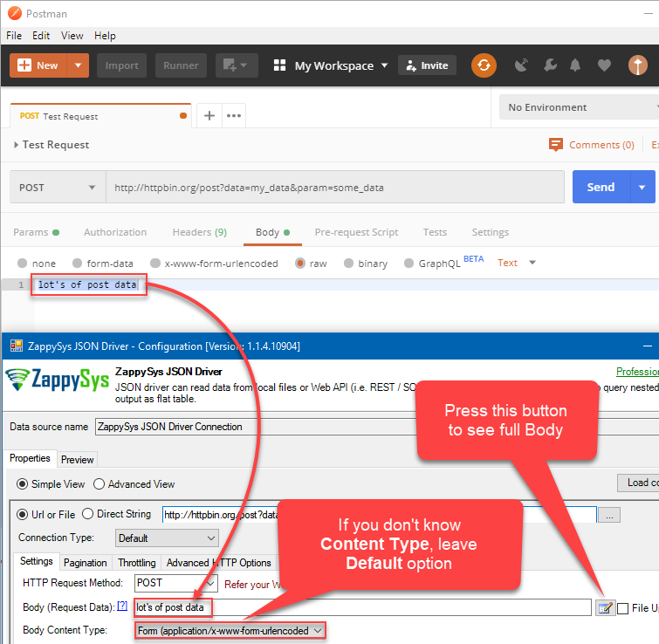Open settings via the wrench icon

point(549,65)
